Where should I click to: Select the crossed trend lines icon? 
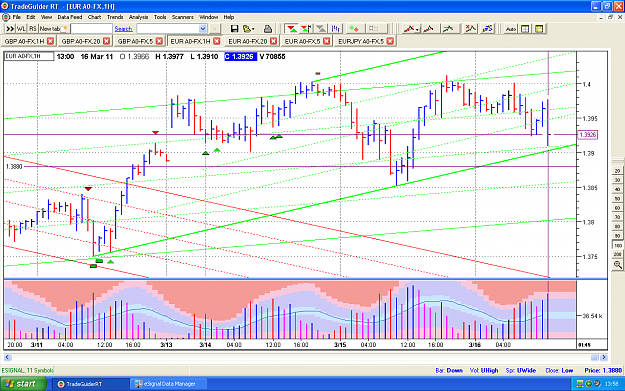448,29
